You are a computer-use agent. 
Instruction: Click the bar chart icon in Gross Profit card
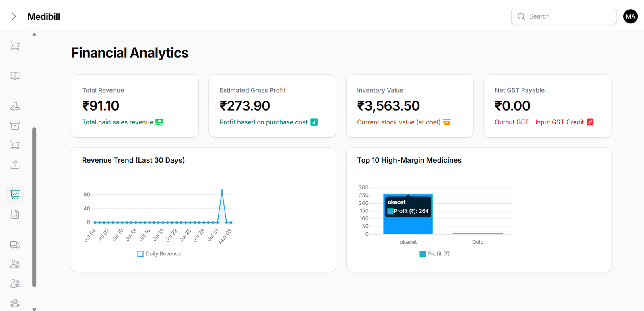314,122
